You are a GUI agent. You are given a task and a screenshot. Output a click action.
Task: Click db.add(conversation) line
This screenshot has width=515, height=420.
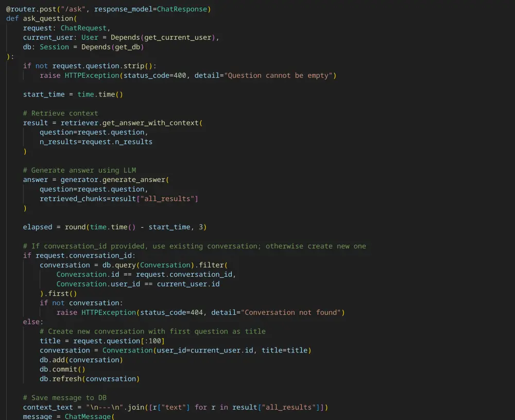(81, 360)
